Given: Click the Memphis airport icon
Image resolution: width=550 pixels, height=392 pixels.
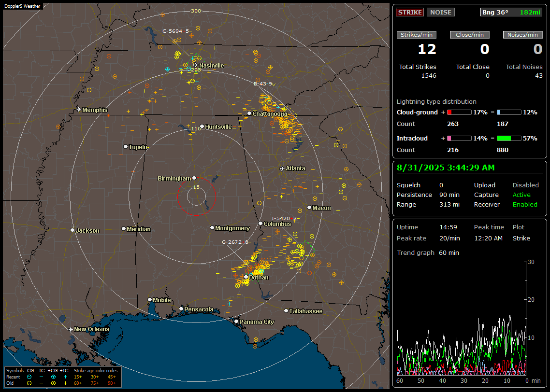Looking at the screenshot, I should click(79, 109).
